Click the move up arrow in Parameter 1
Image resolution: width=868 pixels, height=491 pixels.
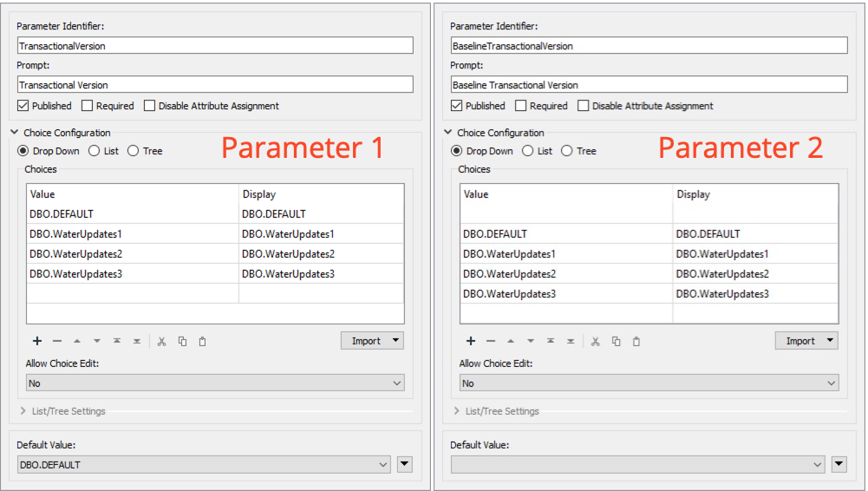(77, 341)
